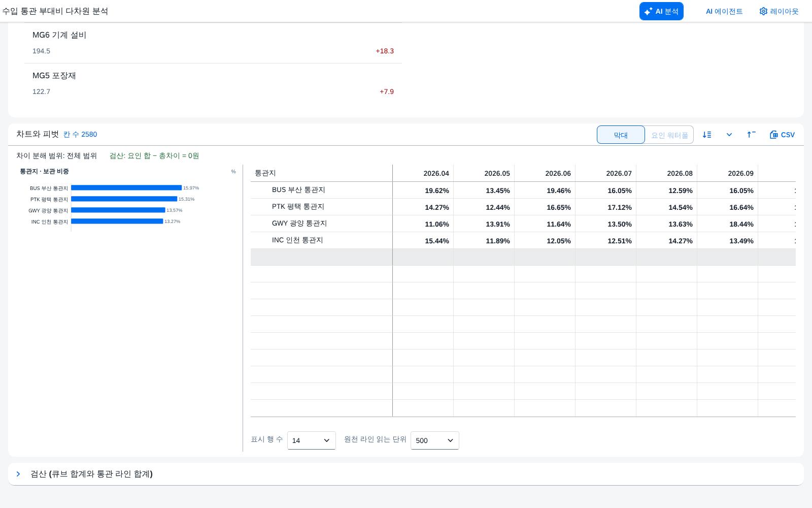The image size is (812, 508).
Task: Click the 칸 수 2580 link
Action: tap(80, 134)
